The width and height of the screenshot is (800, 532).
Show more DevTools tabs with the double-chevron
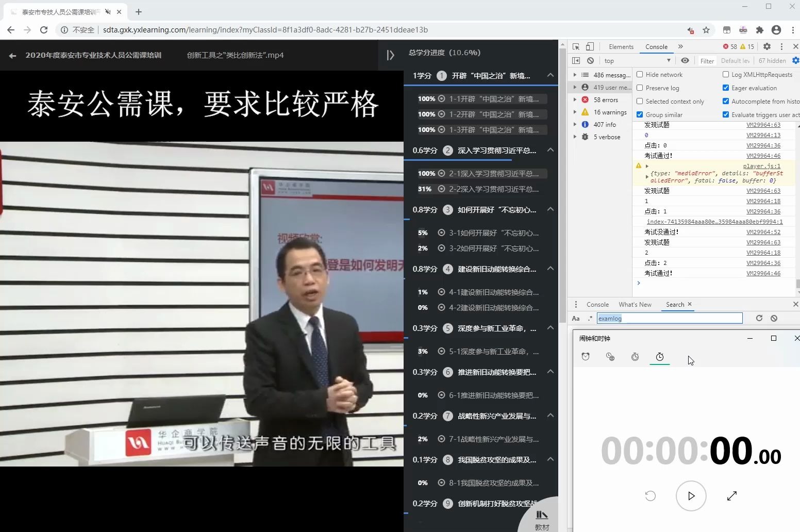click(x=680, y=46)
